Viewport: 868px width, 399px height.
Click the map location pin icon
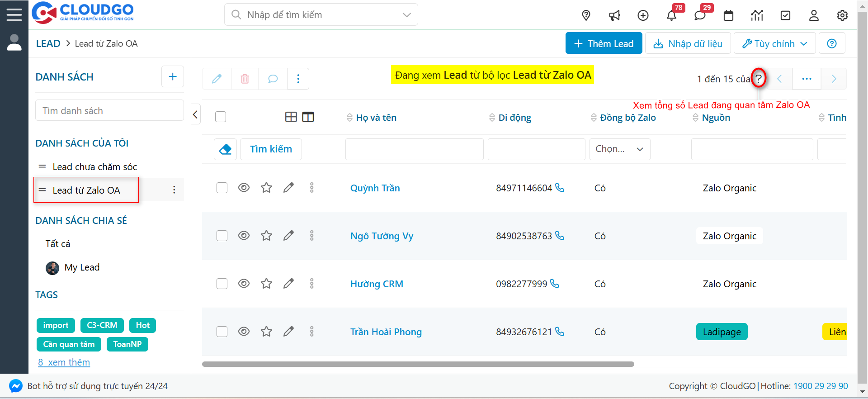(x=586, y=15)
